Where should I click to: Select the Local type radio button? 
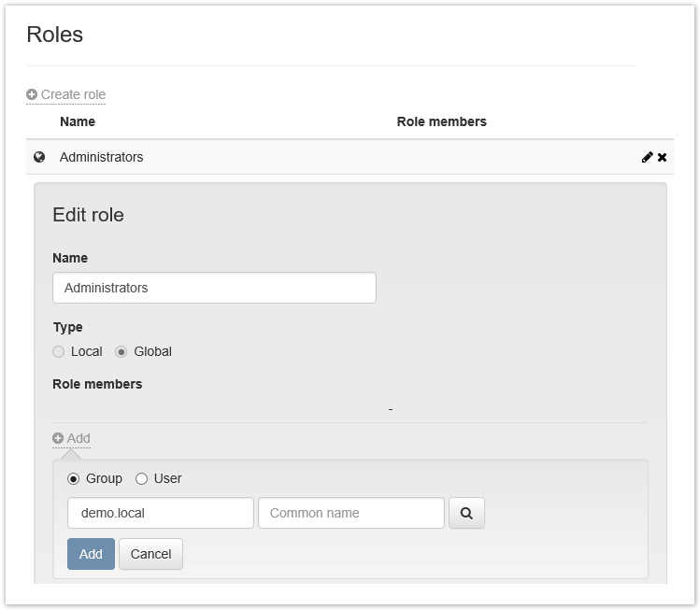coord(59,351)
